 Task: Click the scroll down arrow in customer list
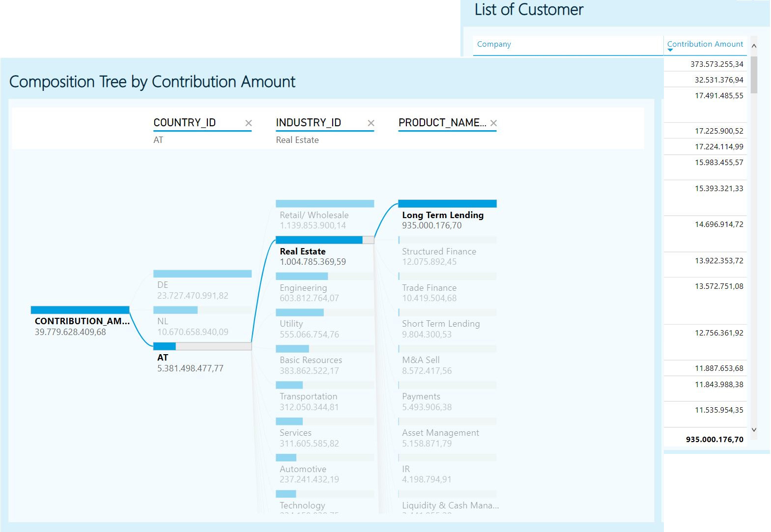[754, 430]
